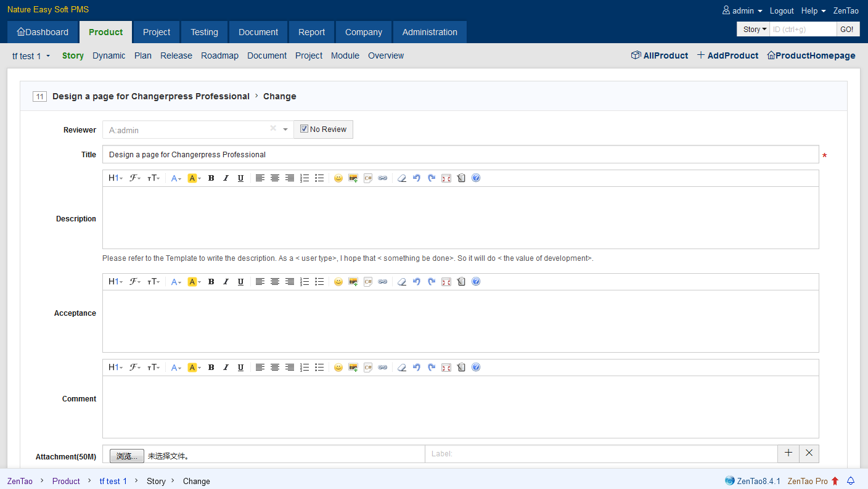This screenshot has height=489, width=868.
Task: Open the Roadmap menu item
Action: tap(219, 55)
